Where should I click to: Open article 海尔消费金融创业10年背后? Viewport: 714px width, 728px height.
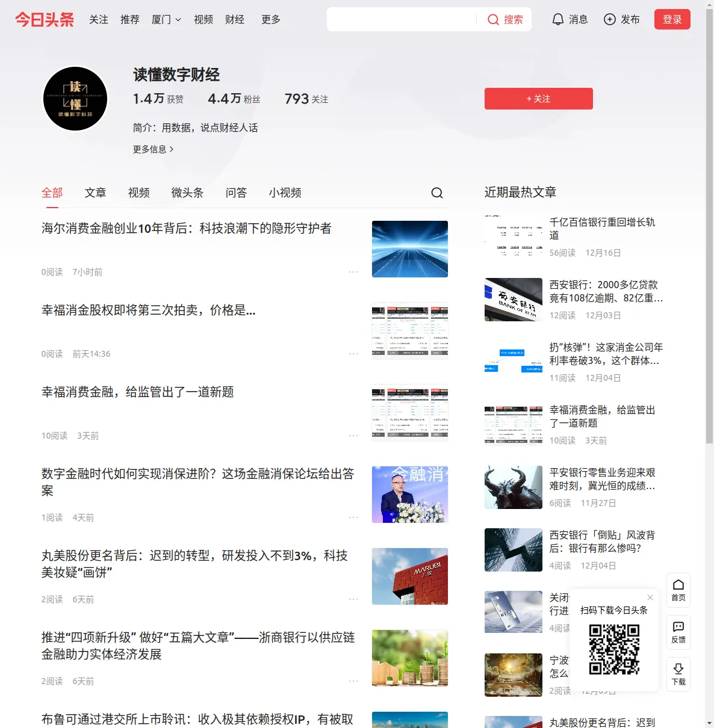pos(187,229)
